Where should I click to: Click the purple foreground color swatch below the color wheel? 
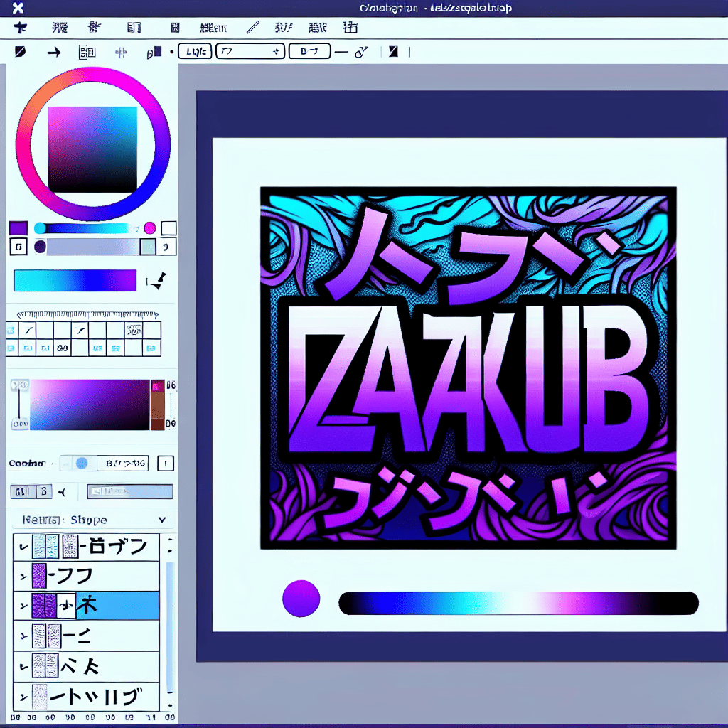coord(18,228)
